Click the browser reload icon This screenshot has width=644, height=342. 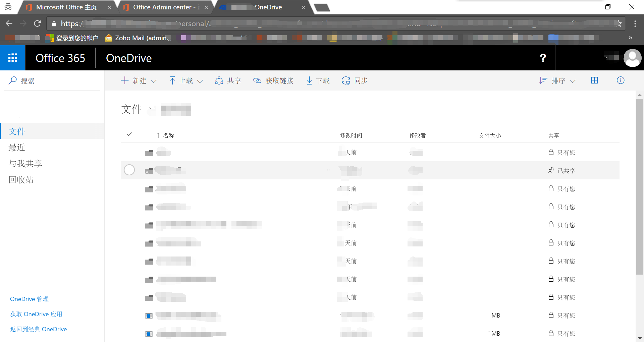(37, 23)
